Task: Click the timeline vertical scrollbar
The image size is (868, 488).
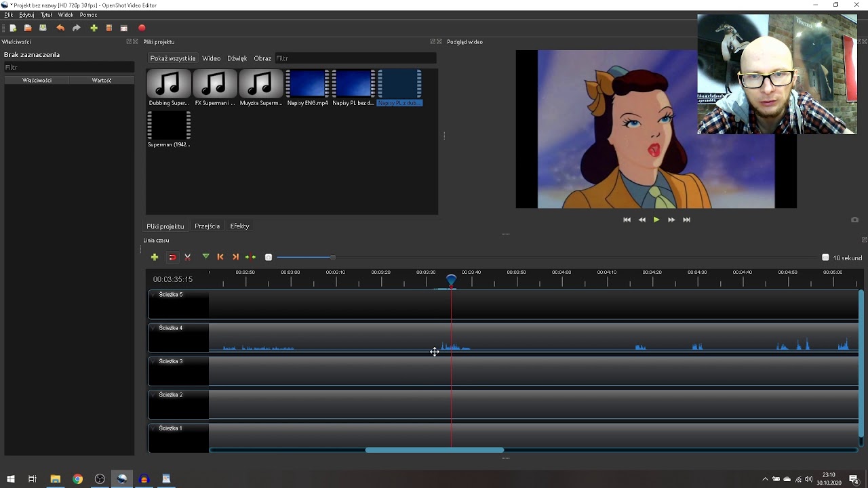Action: coord(861,363)
